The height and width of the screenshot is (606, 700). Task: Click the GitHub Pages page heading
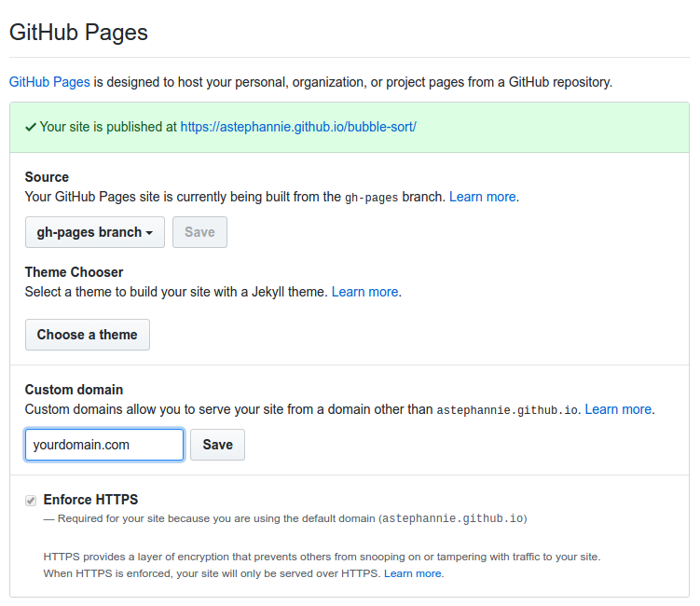(x=78, y=33)
